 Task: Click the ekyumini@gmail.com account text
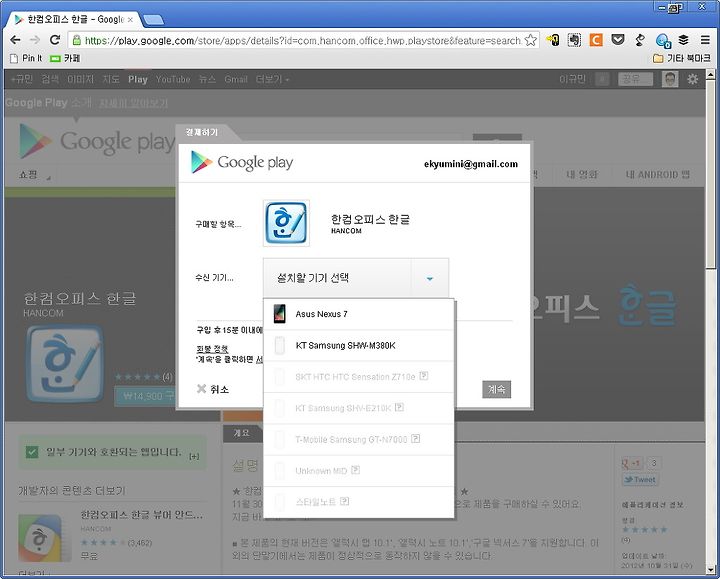coord(471,164)
